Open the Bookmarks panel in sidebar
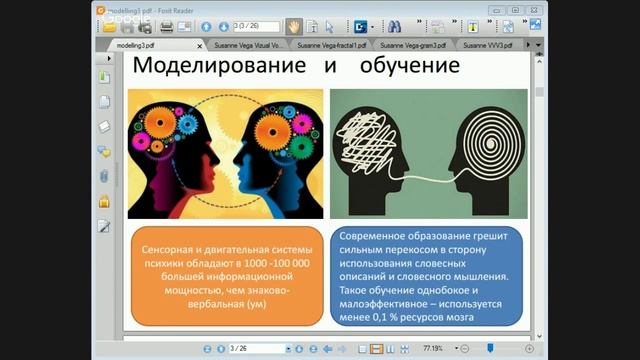Viewport: 640px width, 360px height. (x=104, y=77)
